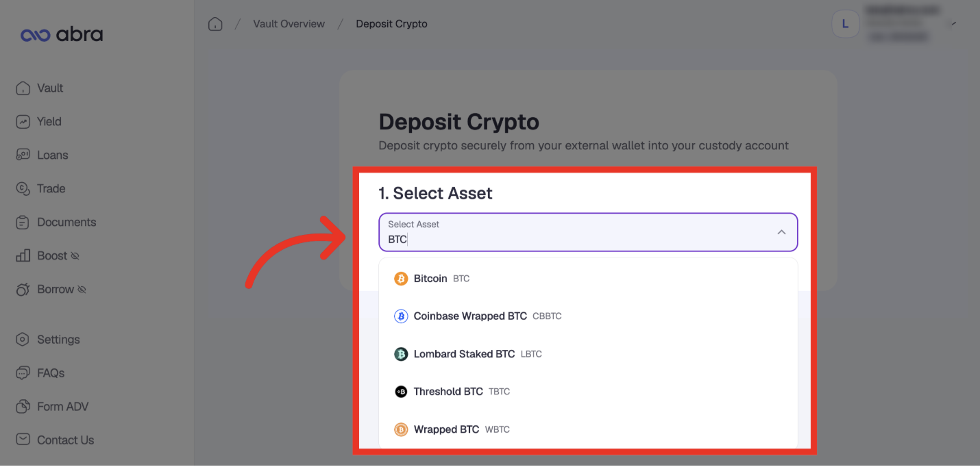This screenshot has width=980, height=467.
Task: Toggle hidden eye icon beside Borrow
Action: (82, 290)
